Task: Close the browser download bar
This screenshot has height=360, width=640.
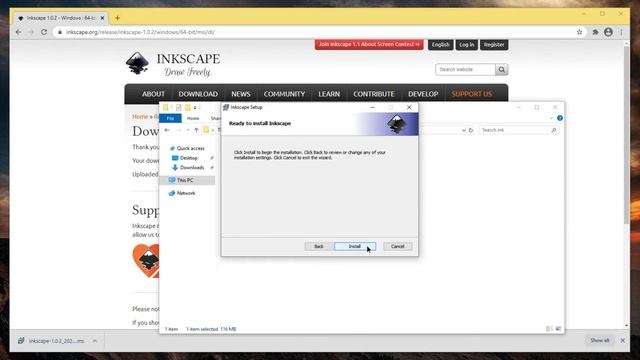Action: click(x=622, y=340)
